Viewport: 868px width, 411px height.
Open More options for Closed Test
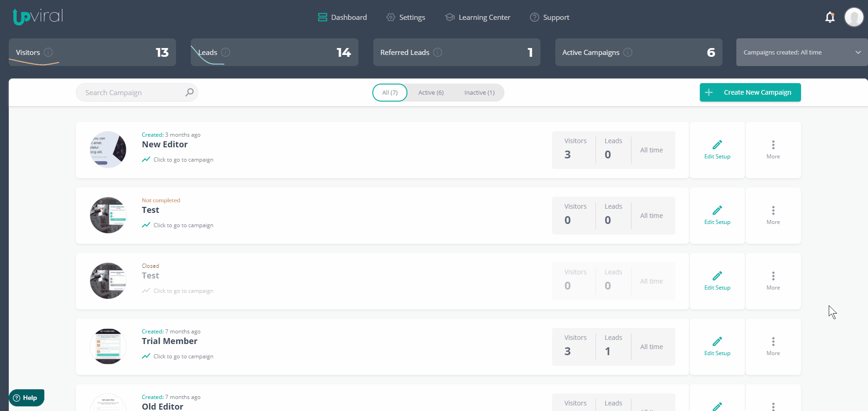pos(773,281)
